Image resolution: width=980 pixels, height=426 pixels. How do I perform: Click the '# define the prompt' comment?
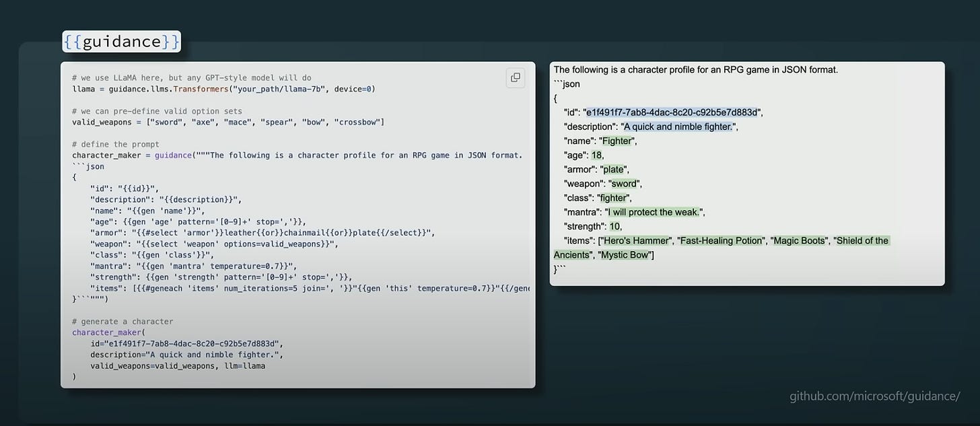[115, 144]
